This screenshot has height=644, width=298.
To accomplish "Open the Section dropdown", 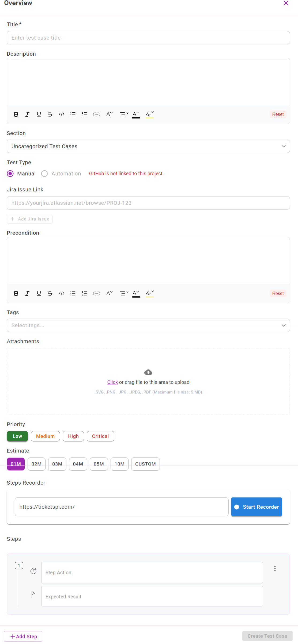I will click(148, 146).
